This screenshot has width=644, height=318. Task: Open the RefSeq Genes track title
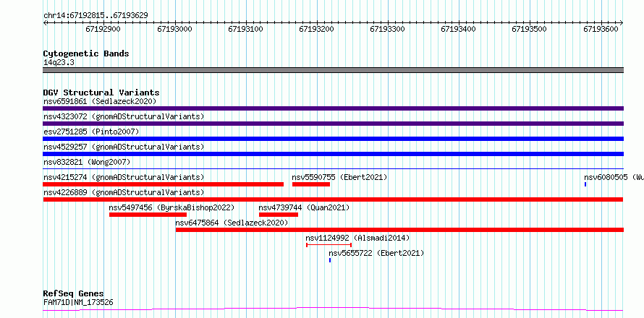(x=74, y=294)
